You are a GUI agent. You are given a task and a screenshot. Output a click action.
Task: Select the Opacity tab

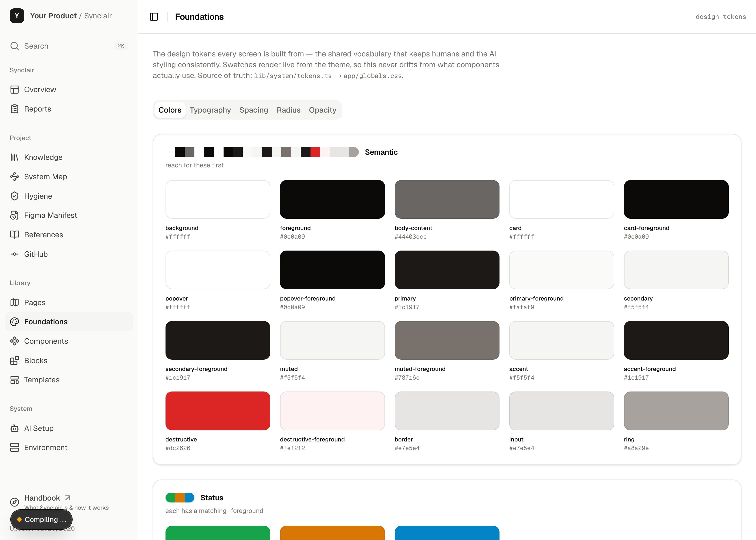[x=322, y=110]
